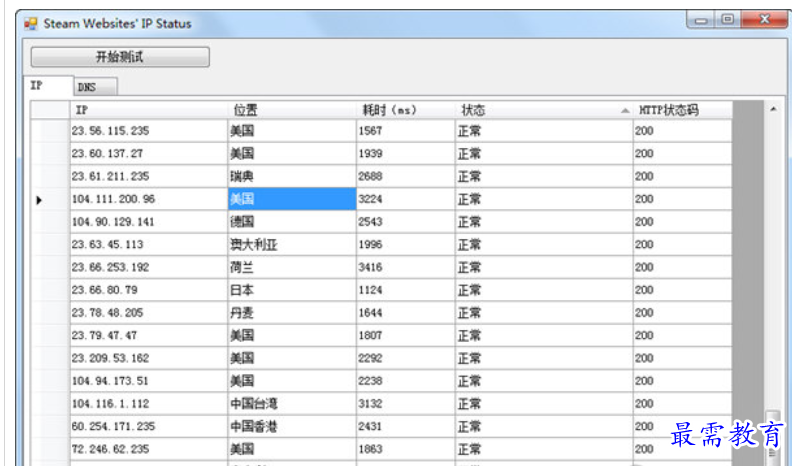Click the 1939 latency cell
Viewport: 792px width, 466px height.
[406, 153]
